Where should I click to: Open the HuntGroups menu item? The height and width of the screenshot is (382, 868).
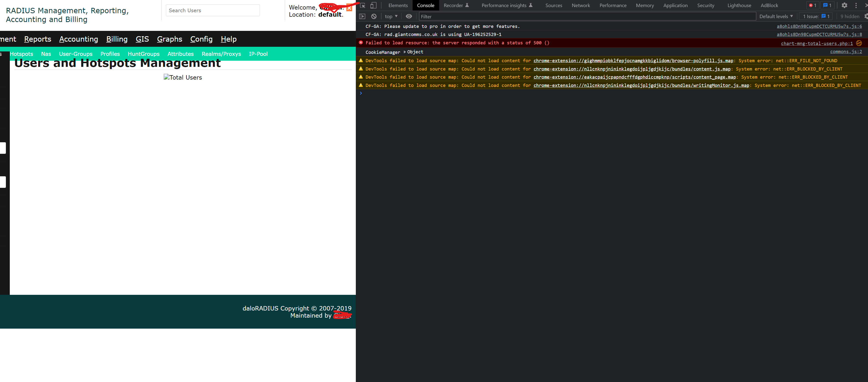(144, 54)
